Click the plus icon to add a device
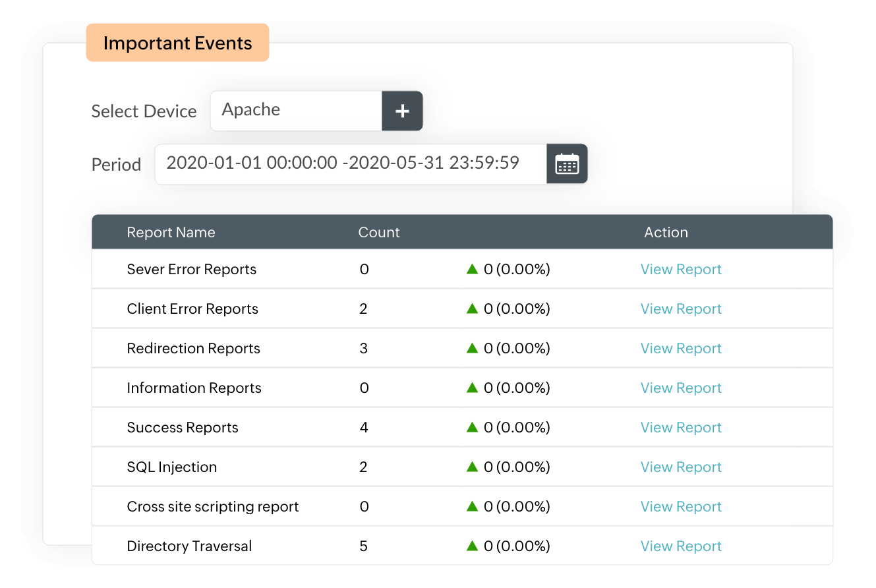Screen dimensions: 876x588 point(402,111)
